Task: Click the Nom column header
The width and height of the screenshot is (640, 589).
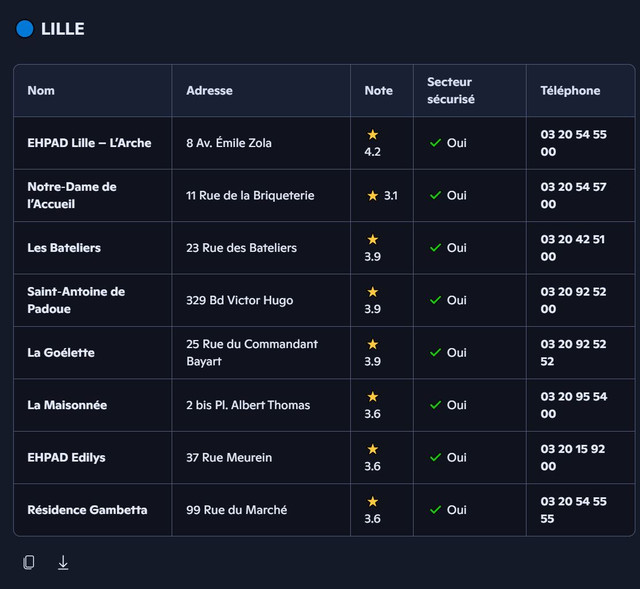Action: point(41,91)
